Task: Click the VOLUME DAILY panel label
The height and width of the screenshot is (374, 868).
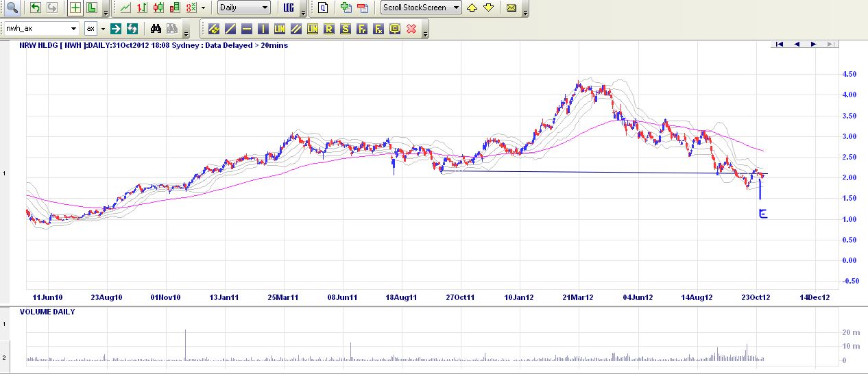Action: tap(47, 312)
